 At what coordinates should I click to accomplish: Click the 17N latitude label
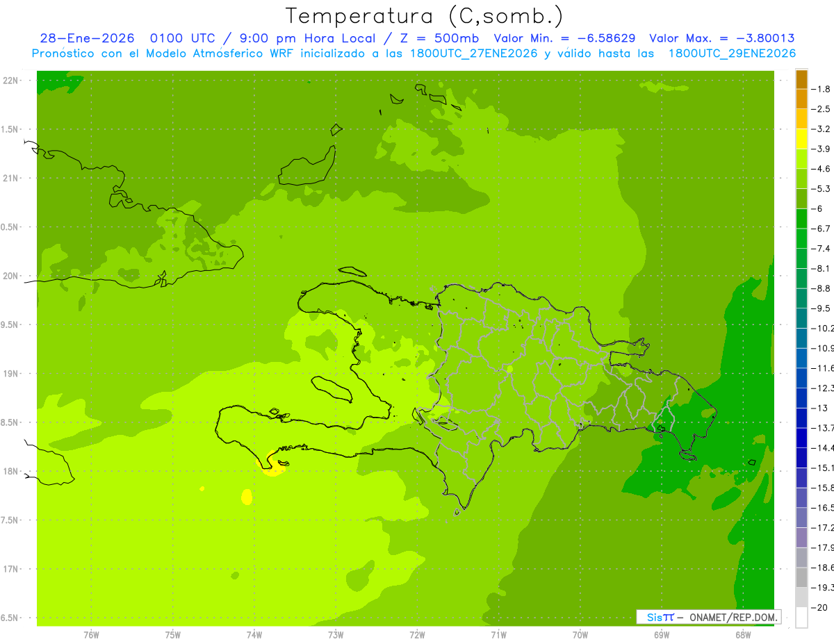click(11, 569)
